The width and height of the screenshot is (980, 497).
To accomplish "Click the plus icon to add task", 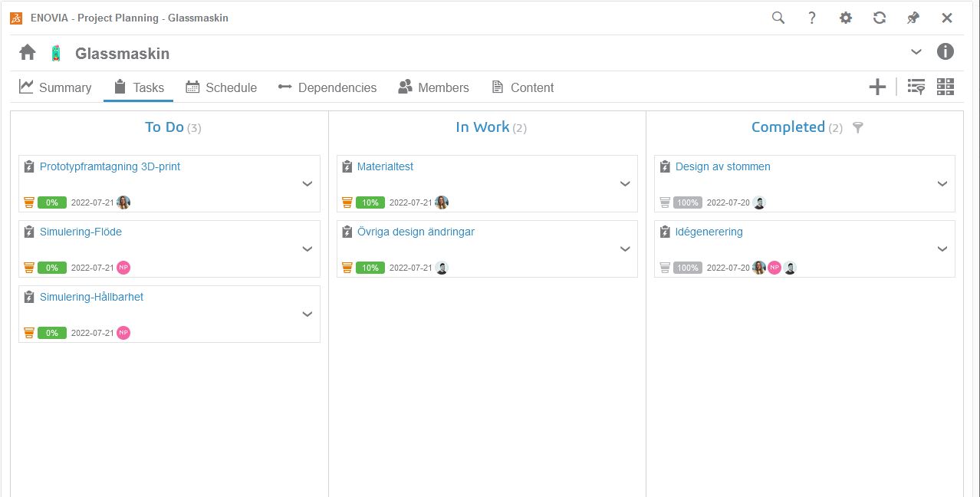I will pos(877,87).
